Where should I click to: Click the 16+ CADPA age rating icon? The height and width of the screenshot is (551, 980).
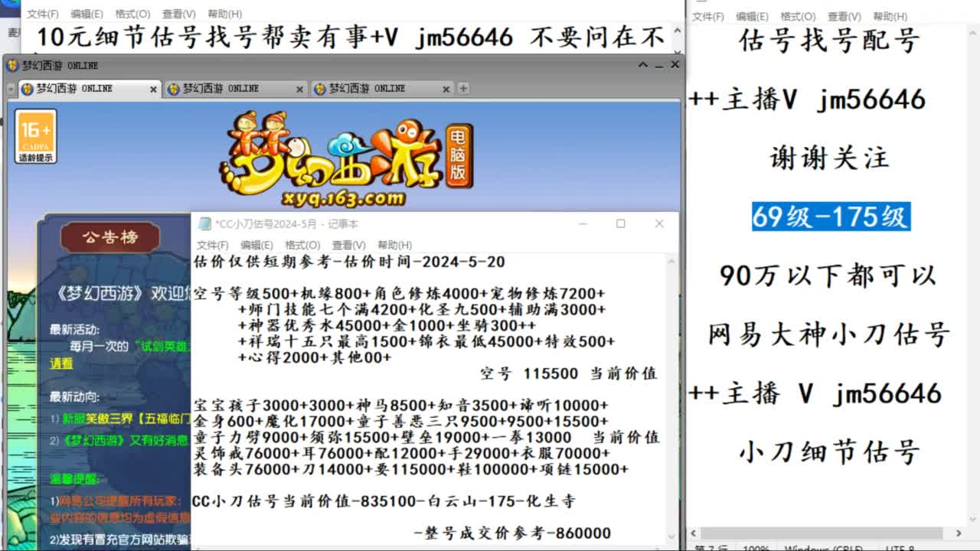coord(36,135)
